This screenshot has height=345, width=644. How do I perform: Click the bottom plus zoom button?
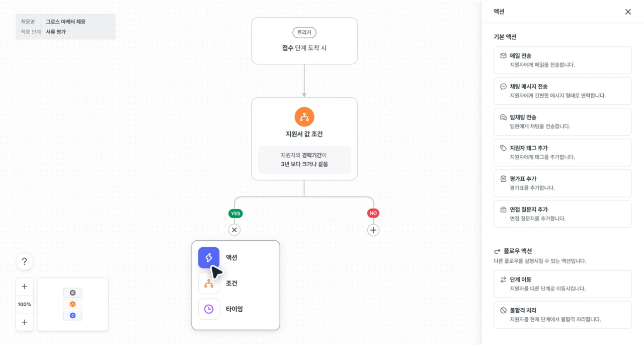(x=24, y=322)
